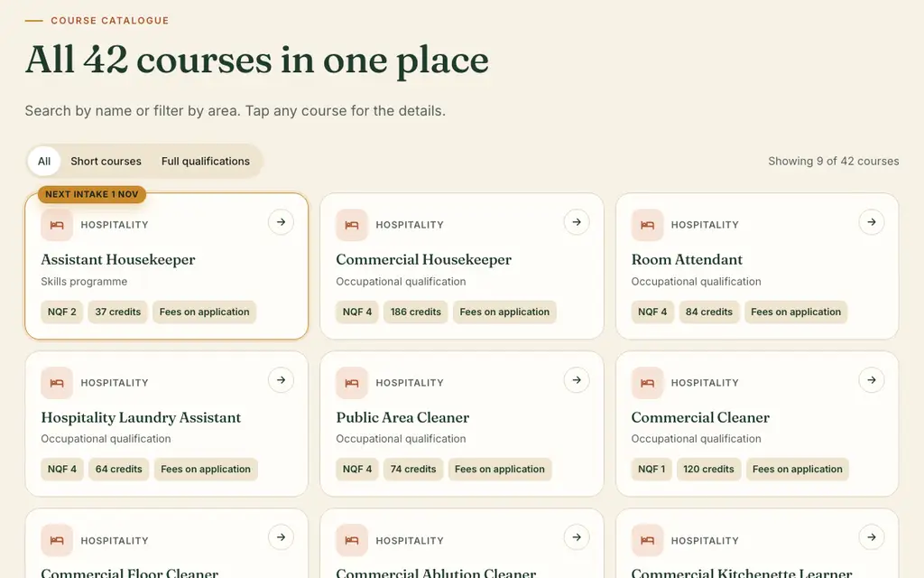This screenshot has width=924, height=578.
Task: Open Public Area Cleaner arrow button
Action: pos(577,380)
